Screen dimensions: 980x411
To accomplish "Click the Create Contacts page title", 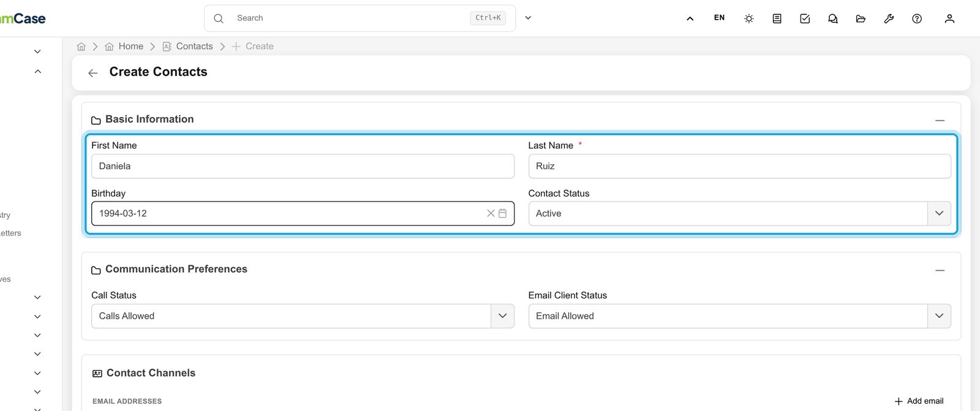I will (x=159, y=72).
